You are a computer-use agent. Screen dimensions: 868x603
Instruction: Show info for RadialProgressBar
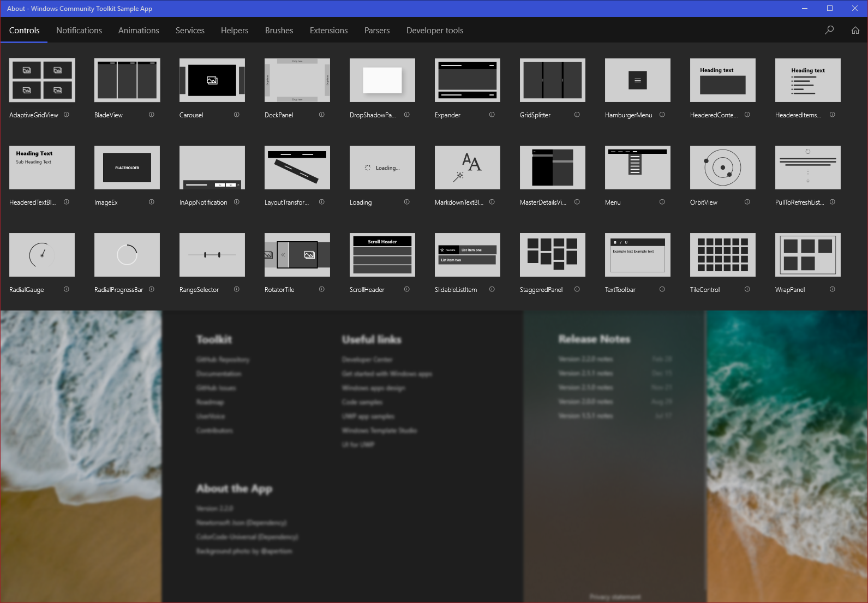[x=152, y=289]
